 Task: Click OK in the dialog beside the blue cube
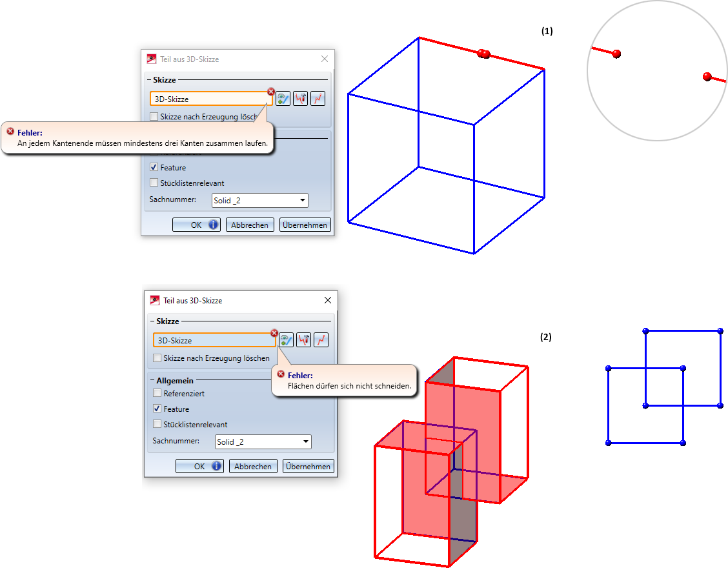(196, 225)
